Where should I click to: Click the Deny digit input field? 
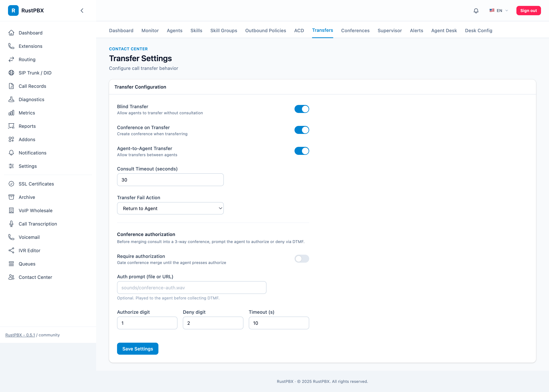213,323
